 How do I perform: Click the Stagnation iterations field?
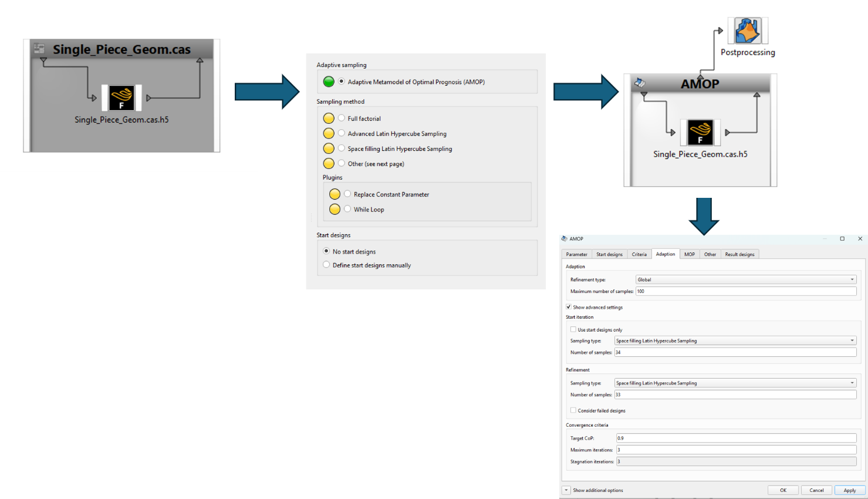[737, 461]
